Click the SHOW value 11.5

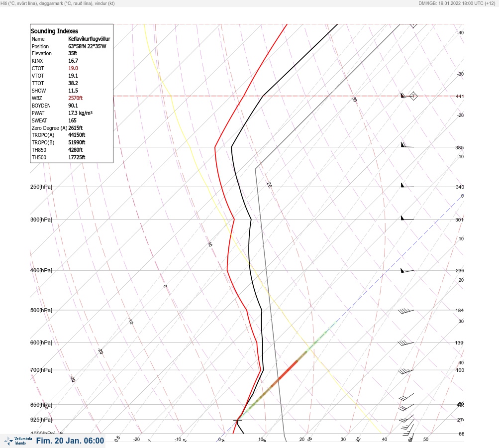(x=73, y=91)
